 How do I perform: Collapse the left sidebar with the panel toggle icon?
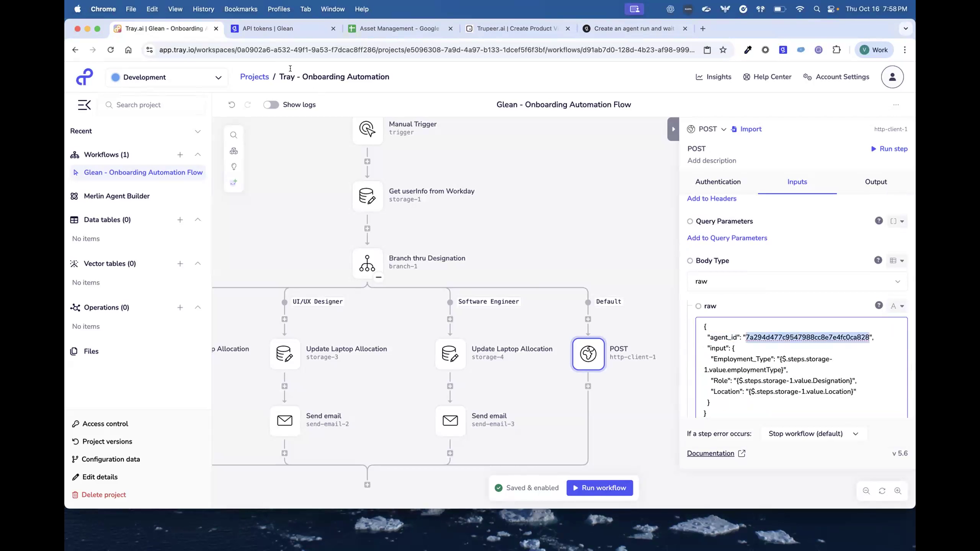[84, 104]
